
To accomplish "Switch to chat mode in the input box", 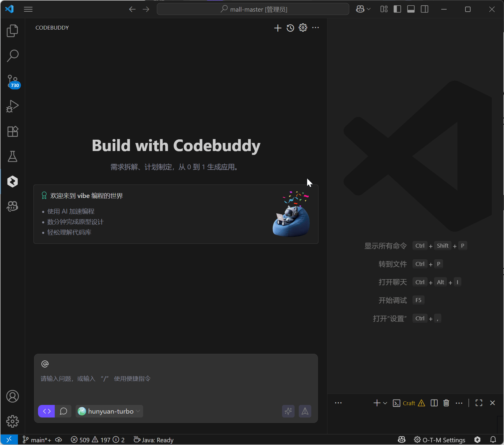I will 63,411.
